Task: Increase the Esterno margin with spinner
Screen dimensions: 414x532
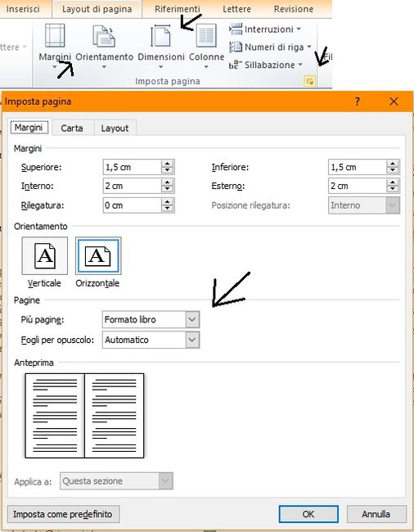Action: [393, 183]
